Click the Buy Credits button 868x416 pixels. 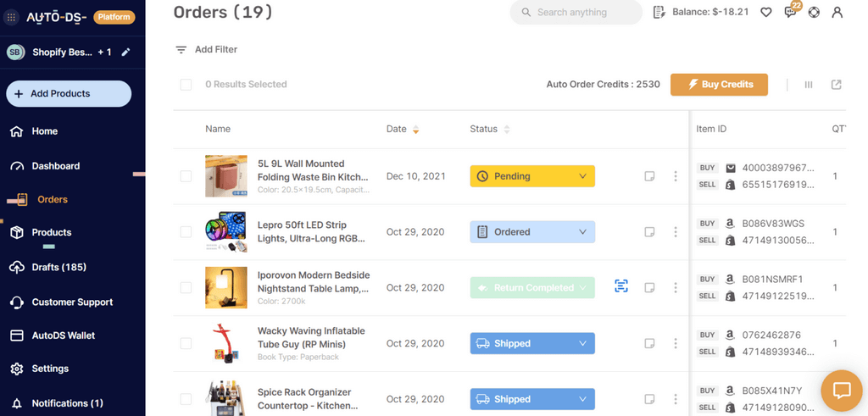click(x=719, y=85)
